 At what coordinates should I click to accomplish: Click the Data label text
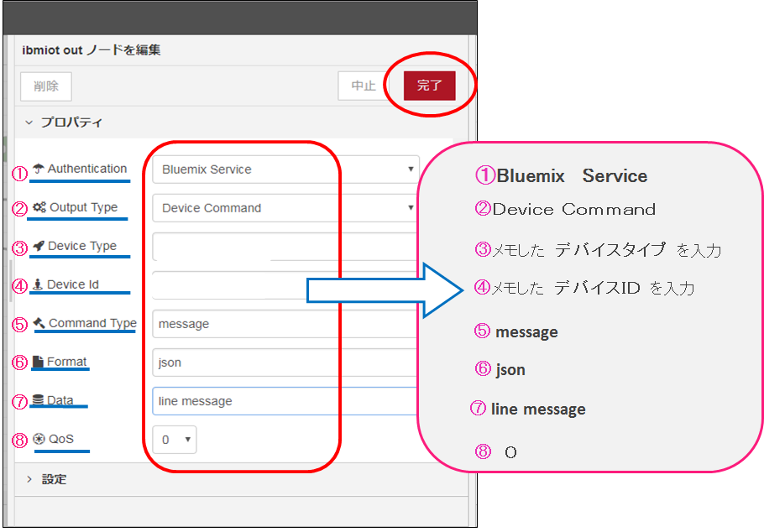pyautogui.click(x=60, y=400)
